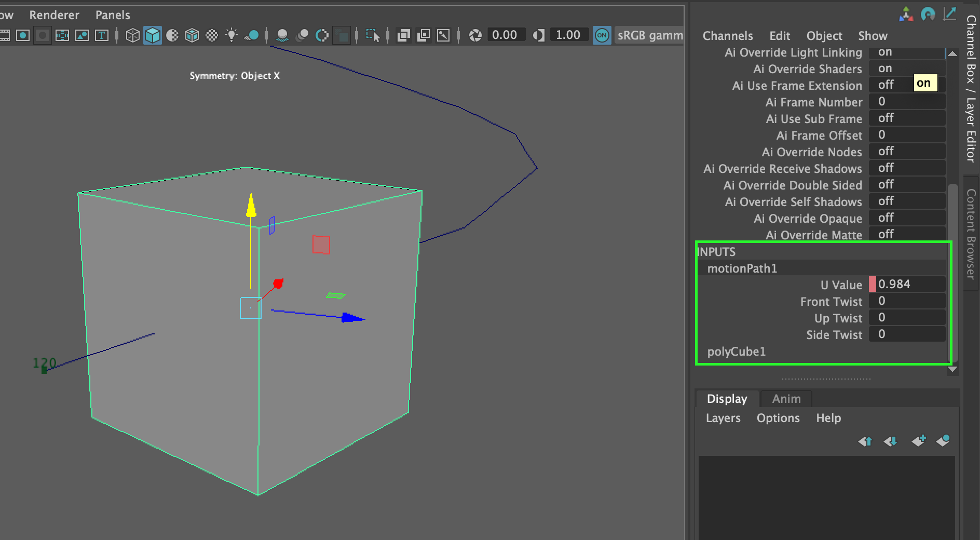Toggle viewport lighting with the light bulb icon
This screenshot has height=540, width=980.
232,36
